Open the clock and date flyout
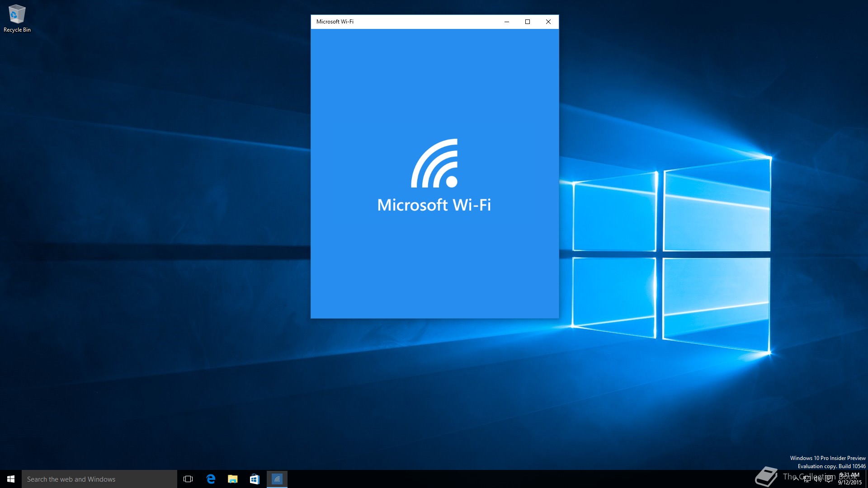 [849, 479]
